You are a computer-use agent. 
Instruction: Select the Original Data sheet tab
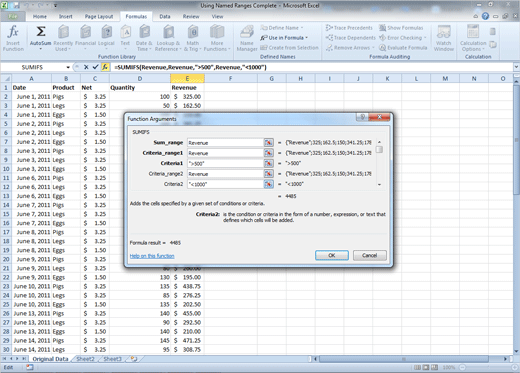coord(50,359)
